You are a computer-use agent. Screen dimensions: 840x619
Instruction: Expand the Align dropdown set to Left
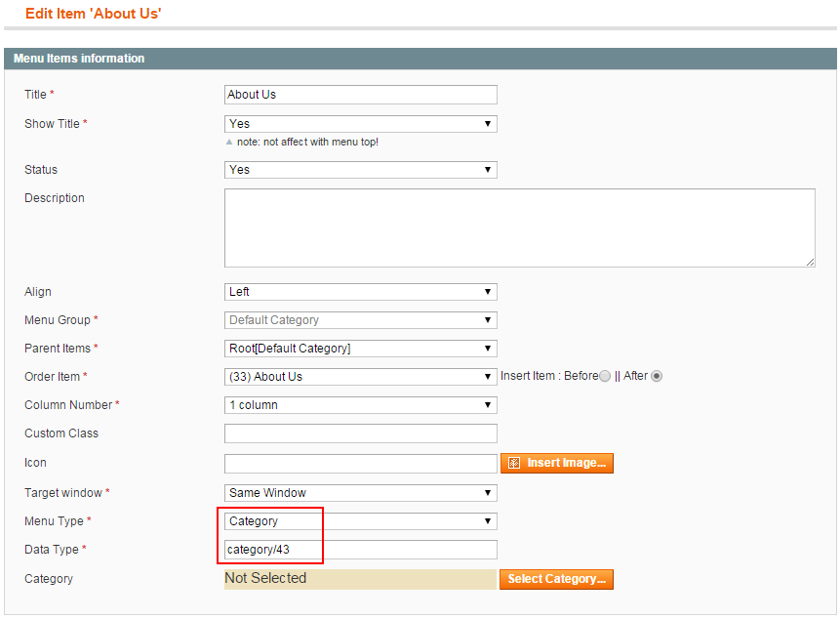coord(361,292)
